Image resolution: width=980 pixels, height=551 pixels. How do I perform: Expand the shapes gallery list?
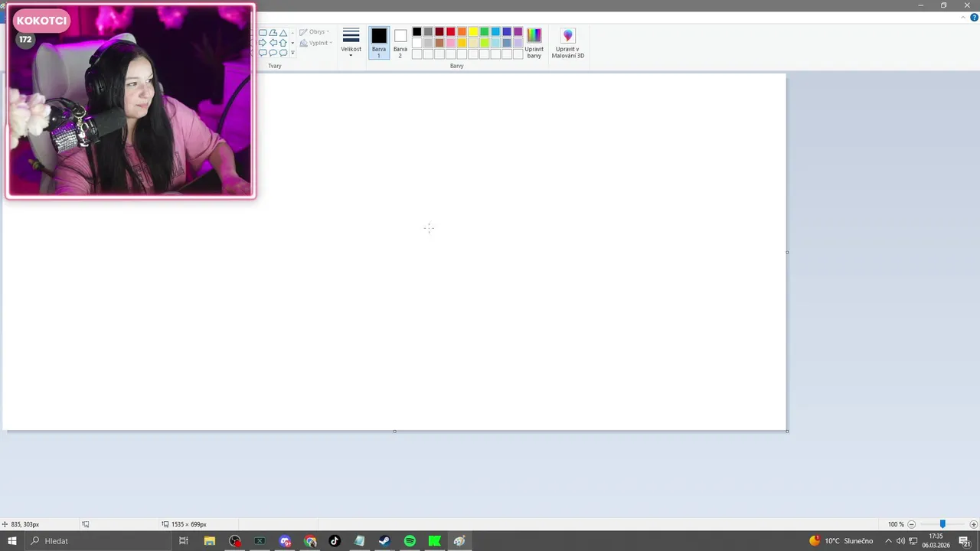click(292, 53)
